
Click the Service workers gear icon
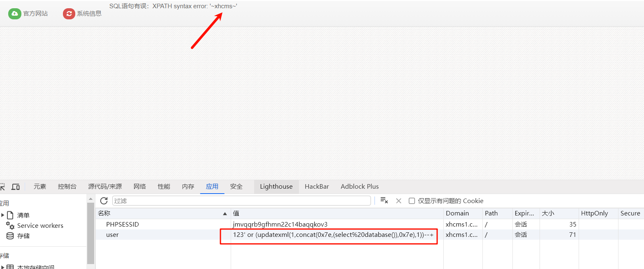pyautogui.click(x=10, y=226)
